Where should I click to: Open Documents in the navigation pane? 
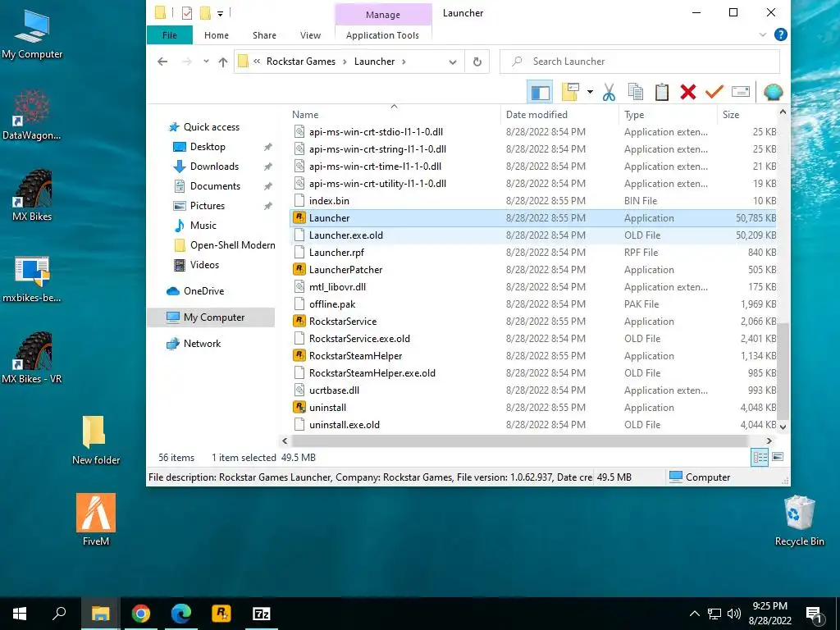coord(215,186)
